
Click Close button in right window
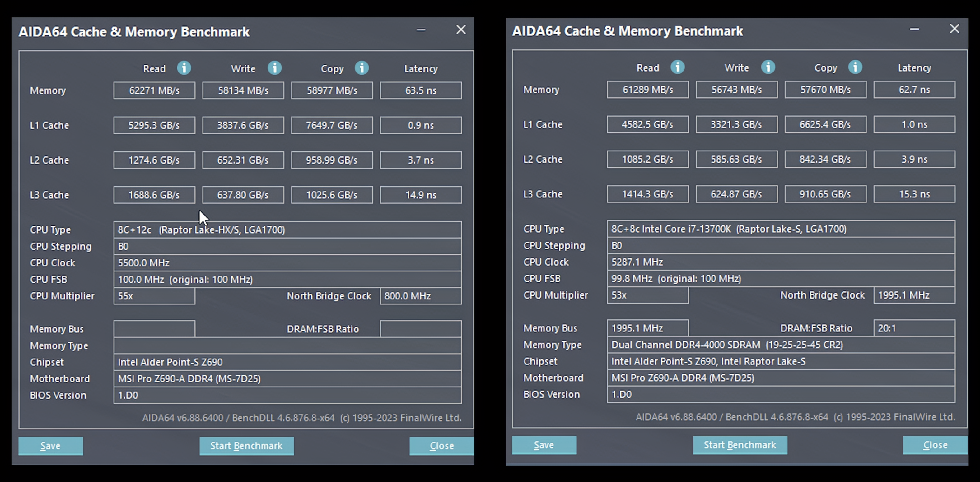pos(935,445)
